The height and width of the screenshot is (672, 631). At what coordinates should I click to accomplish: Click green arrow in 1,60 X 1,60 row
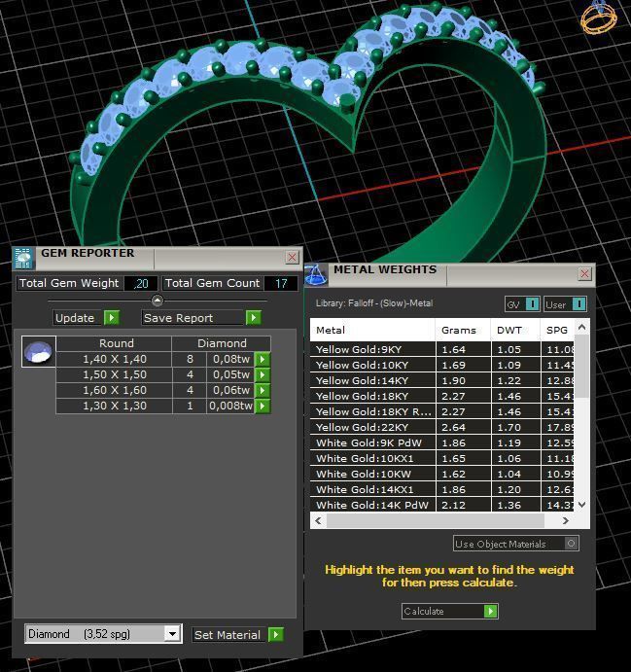click(x=263, y=390)
